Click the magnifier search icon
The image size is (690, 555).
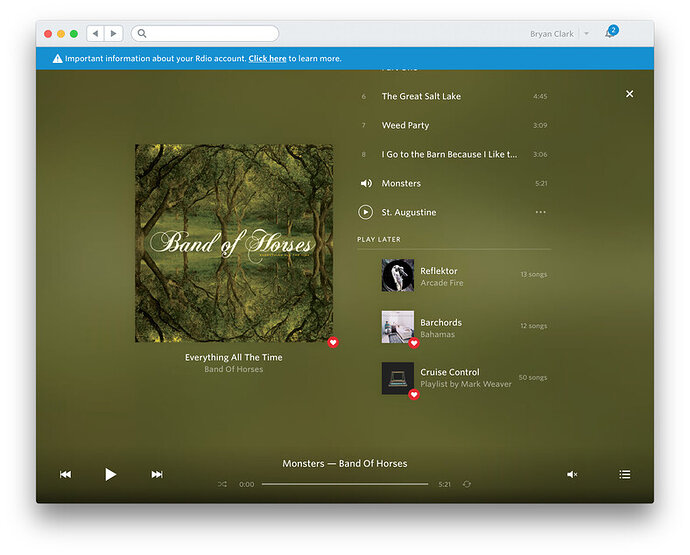[x=142, y=33]
